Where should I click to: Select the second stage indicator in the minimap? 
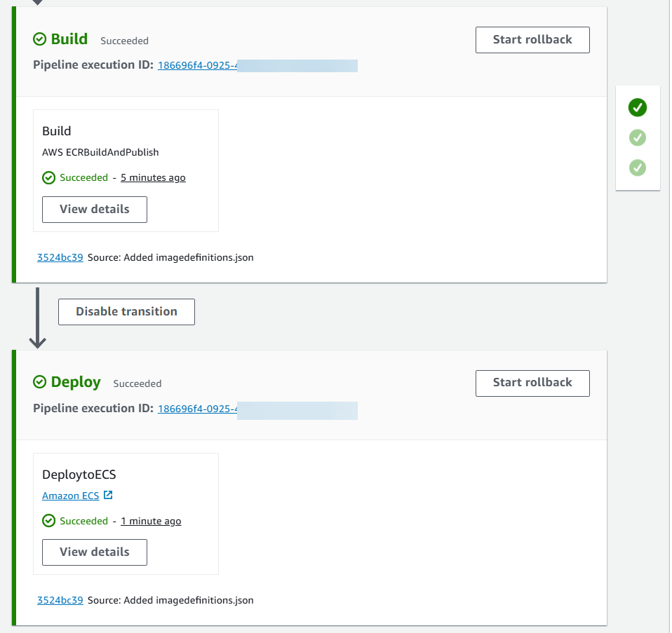tap(637, 138)
